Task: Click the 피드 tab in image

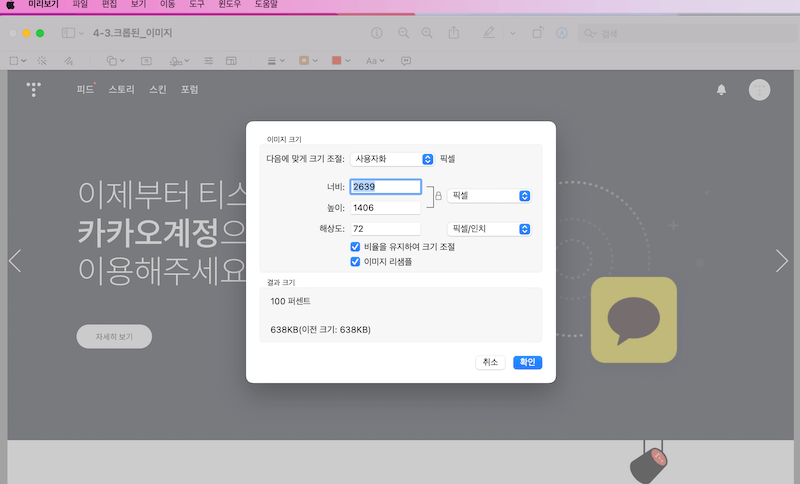Action: 85,89
